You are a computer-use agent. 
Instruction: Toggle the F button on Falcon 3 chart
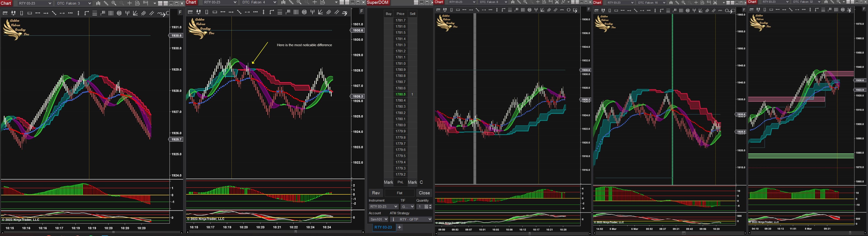pyautogui.click(x=180, y=12)
